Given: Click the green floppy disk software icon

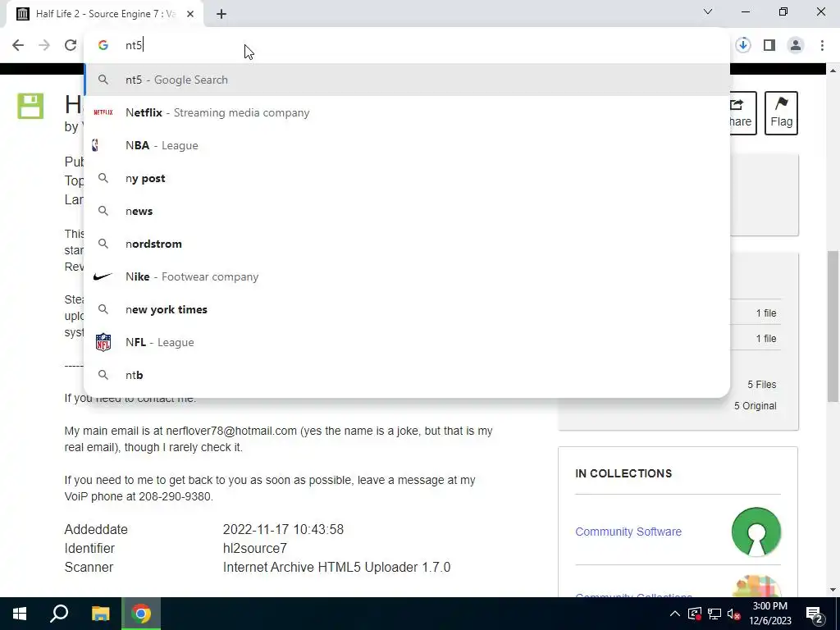Looking at the screenshot, I should [30, 106].
